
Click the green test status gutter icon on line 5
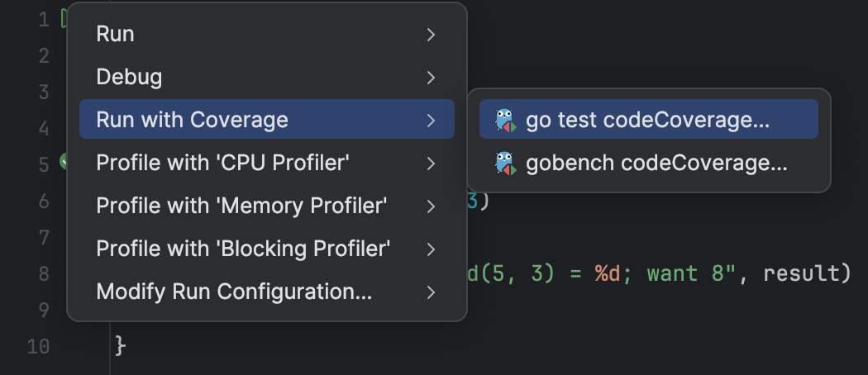(x=64, y=162)
